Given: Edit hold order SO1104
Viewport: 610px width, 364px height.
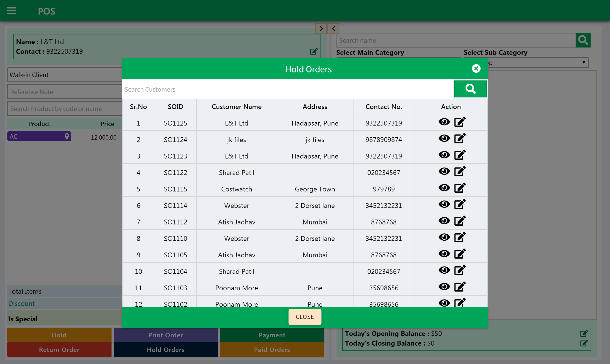Looking at the screenshot, I should pos(460,270).
